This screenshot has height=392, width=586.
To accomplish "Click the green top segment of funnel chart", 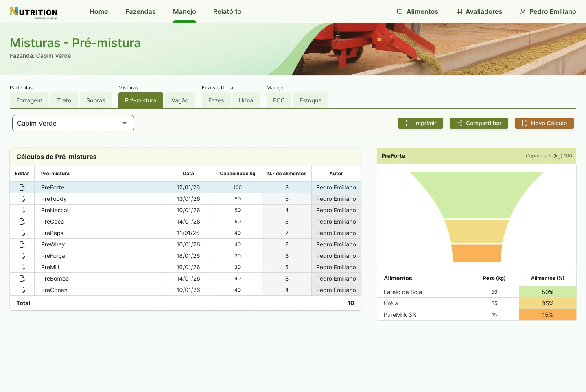I will click(x=477, y=194).
